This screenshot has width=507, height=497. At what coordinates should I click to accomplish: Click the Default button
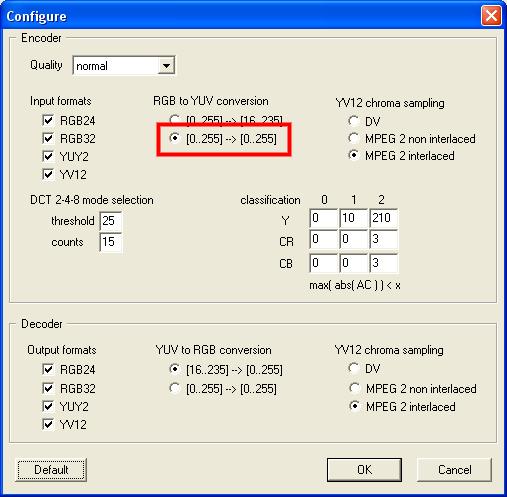point(51,470)
